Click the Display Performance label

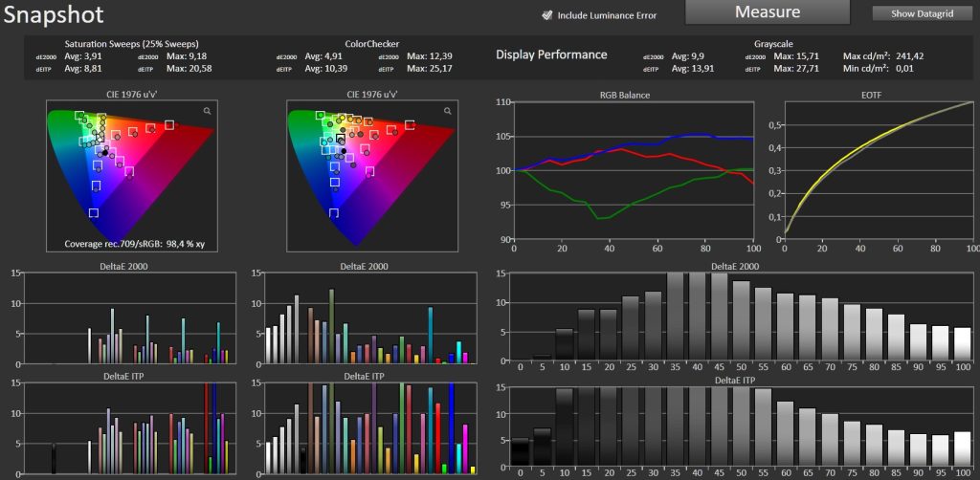(551, 55)
